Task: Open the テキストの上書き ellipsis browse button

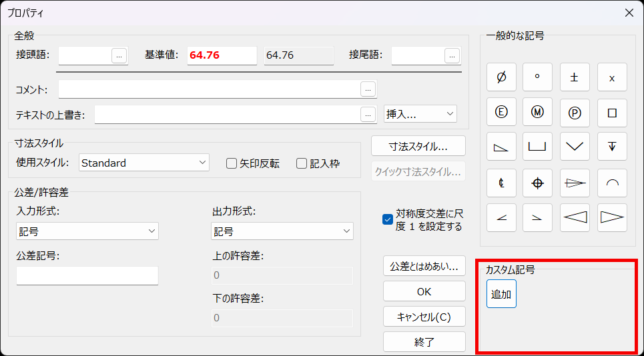Action: click(368, 114)
